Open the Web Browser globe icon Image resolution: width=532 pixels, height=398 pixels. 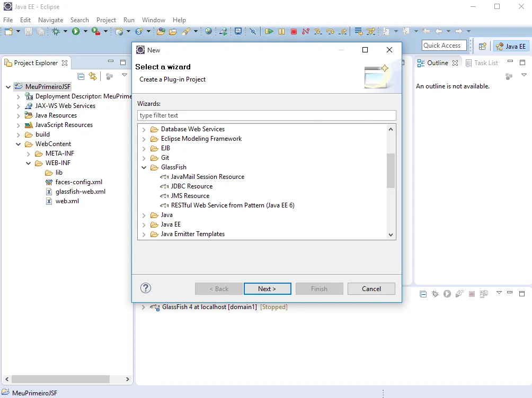[209, 32]
